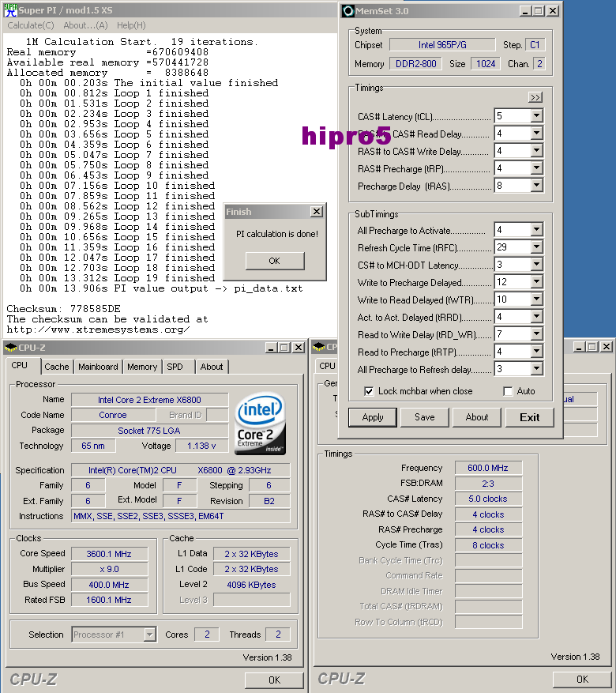The height and width of the screenshot is (693, 616).
Task: Click Apply button in MemSet
Action: (373, 417)
